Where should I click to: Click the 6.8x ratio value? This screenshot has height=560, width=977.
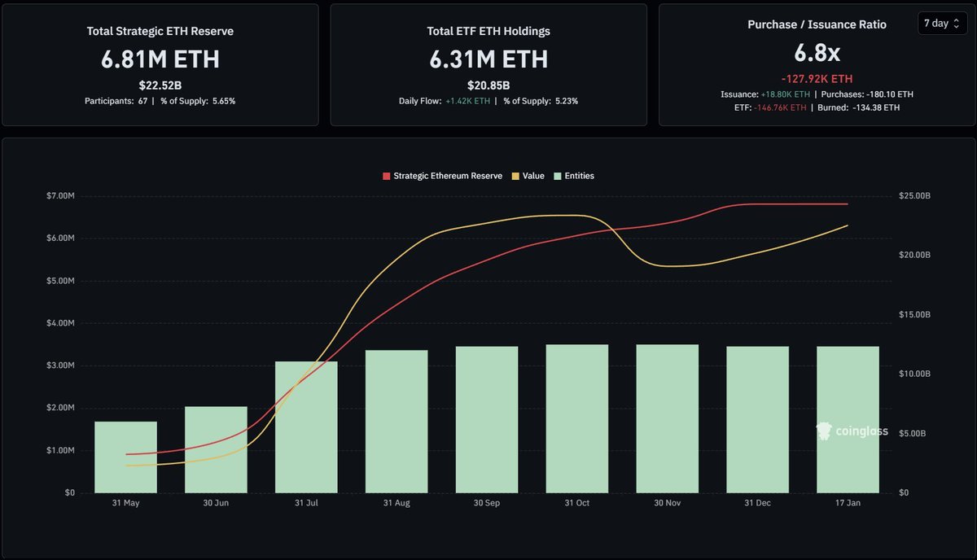click(x=817, y=50)
